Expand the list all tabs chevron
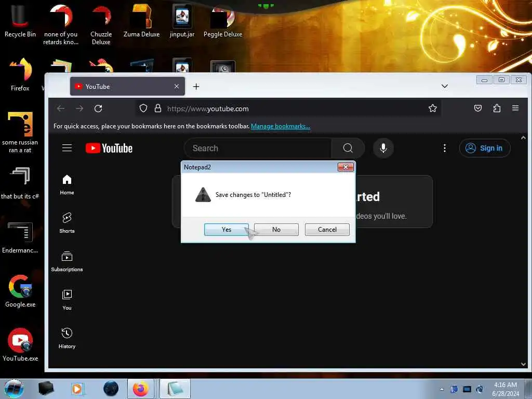 pyautogui.click(x=445, y=86)
